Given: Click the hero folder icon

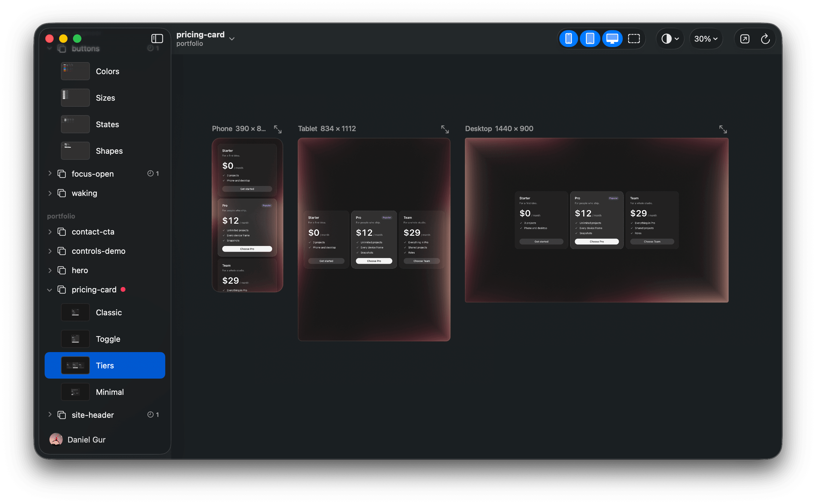Looking at the screenshot, I should click(x=62, y=270).
